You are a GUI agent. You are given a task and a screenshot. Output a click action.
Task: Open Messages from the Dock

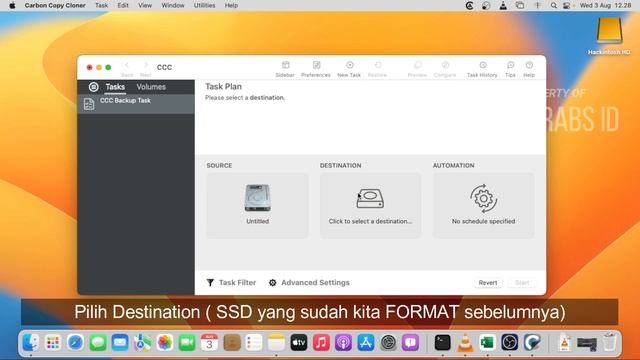coord(98,342)
